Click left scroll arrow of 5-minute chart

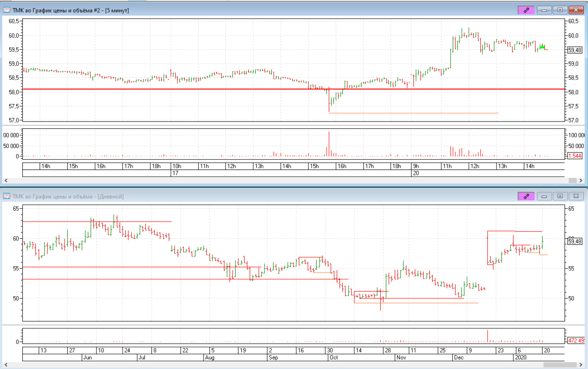[6, 180]
